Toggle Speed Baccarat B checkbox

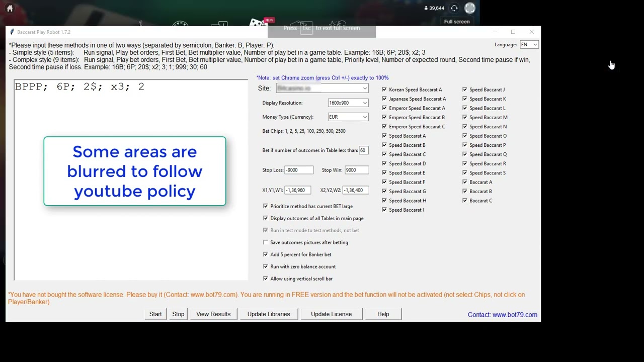point(384,145)
